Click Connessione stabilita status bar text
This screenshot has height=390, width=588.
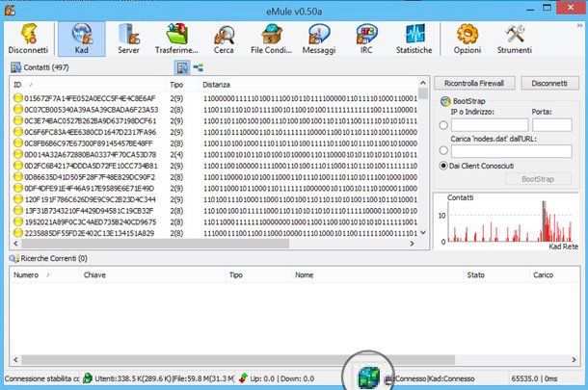pyautogui.click(x=41, y=378)
